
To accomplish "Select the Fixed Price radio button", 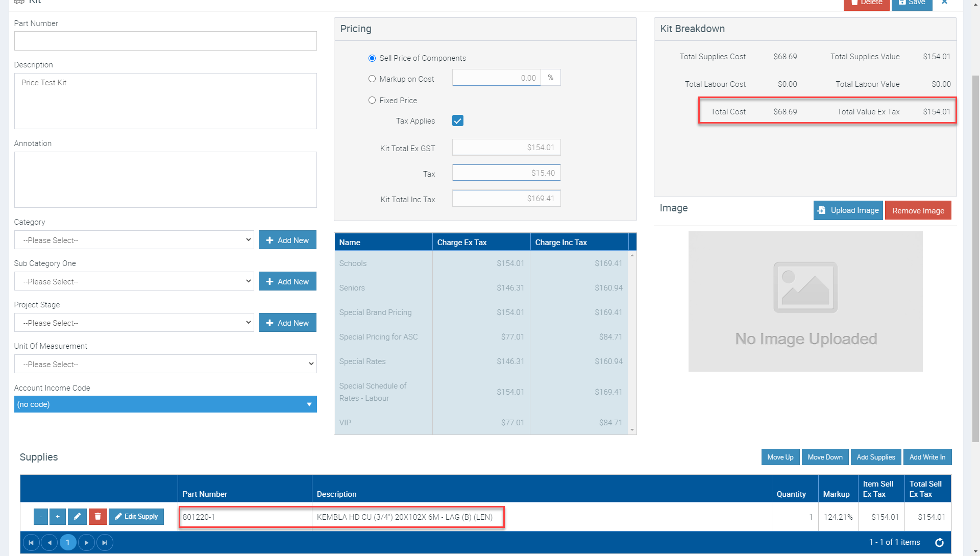I will [372, 101].
